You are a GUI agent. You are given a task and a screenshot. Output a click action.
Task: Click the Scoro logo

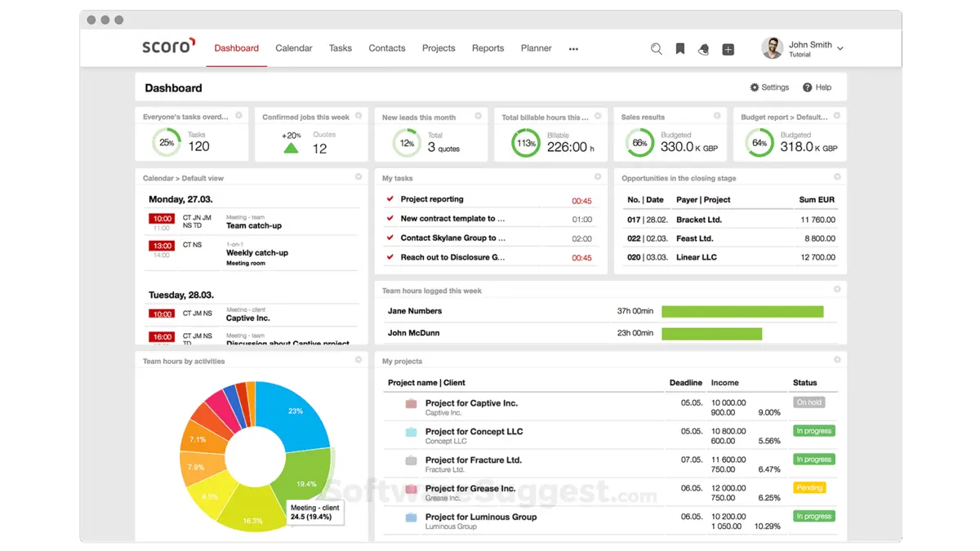169,47
